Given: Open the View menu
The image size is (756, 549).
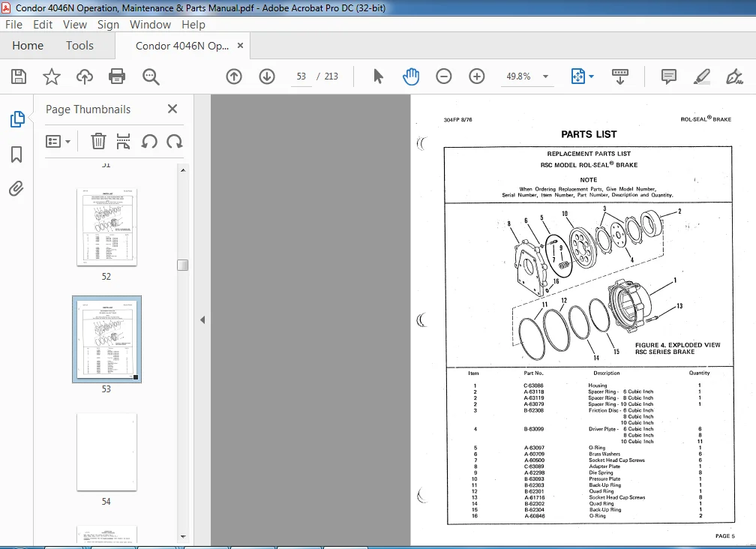Looking at the screenshot, I should [x=75, y=25].
